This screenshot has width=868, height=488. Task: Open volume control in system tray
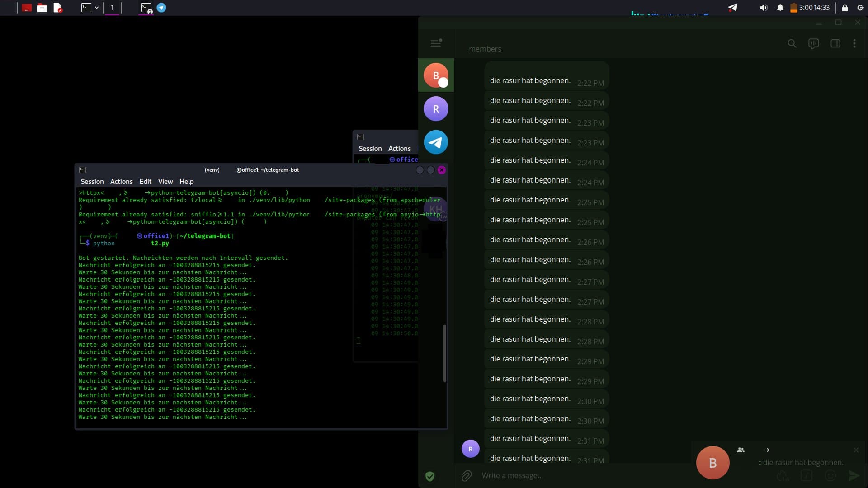764,8
